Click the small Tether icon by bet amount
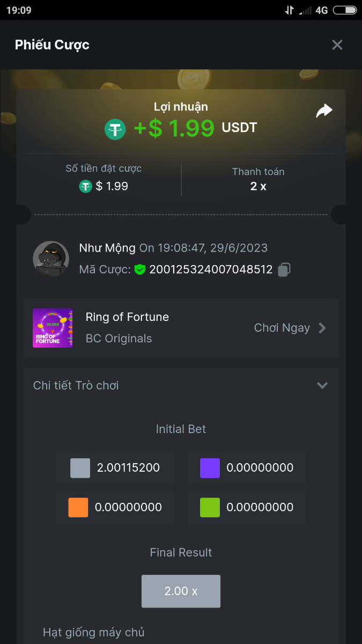Screen dimensions: 362x644 click(x=86, y=186)
